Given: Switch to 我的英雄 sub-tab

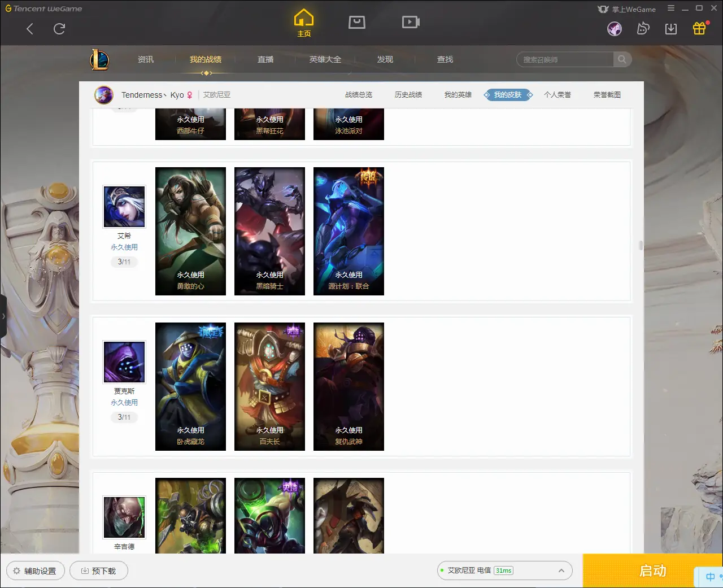Looking at the screenshot, I should 458,95.
